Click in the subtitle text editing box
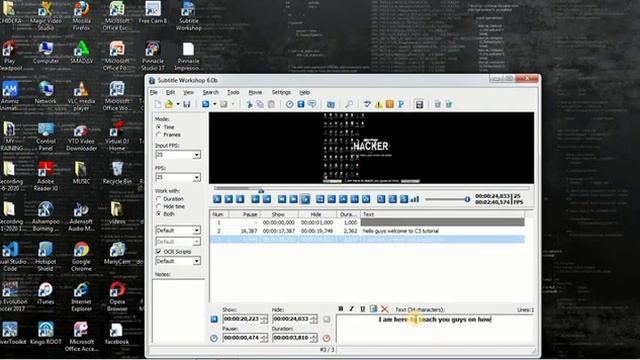640x360 pixels. coord(435,329)
